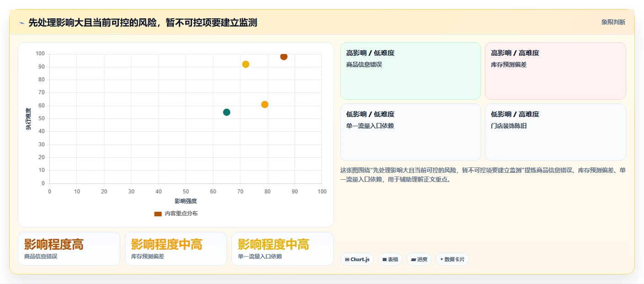Click the Chart.js tag chip
The height and width of the screenshot is (284, 644).
point(357,259)
